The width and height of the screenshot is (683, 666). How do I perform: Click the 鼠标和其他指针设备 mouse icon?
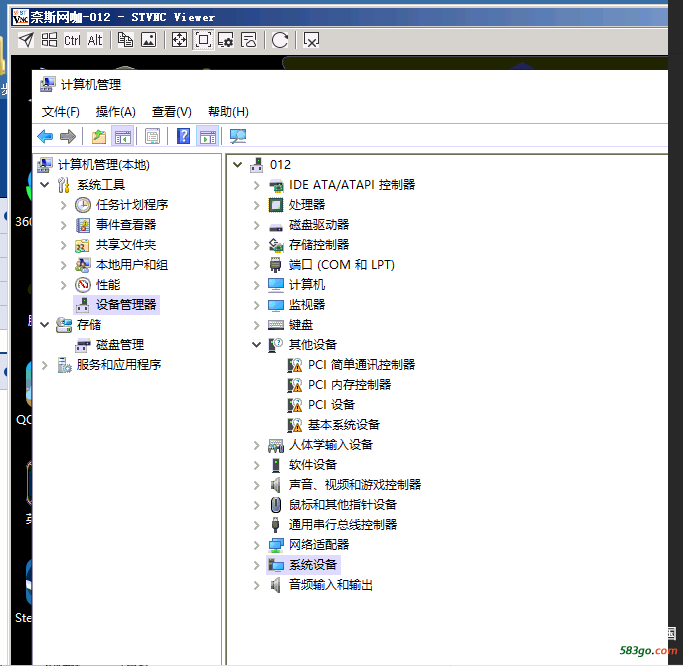point(276,505)
